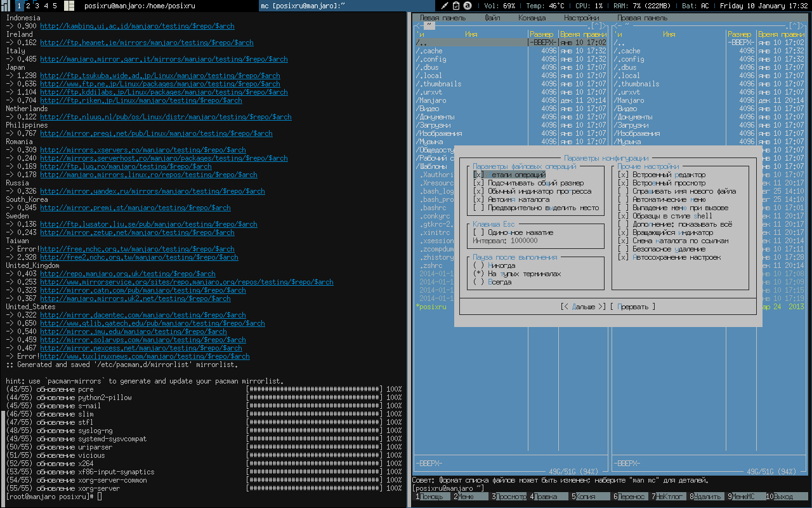Open the 'Файл' menu in mc

tap(492, 18)
